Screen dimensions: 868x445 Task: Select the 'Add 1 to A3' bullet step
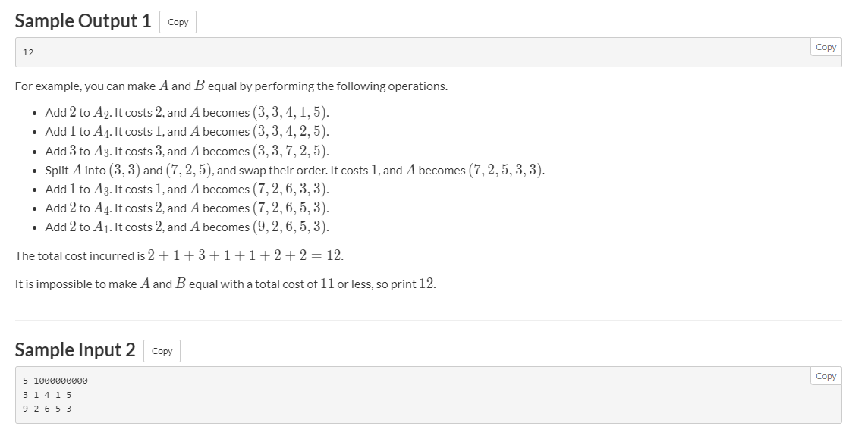pos(187,189)
